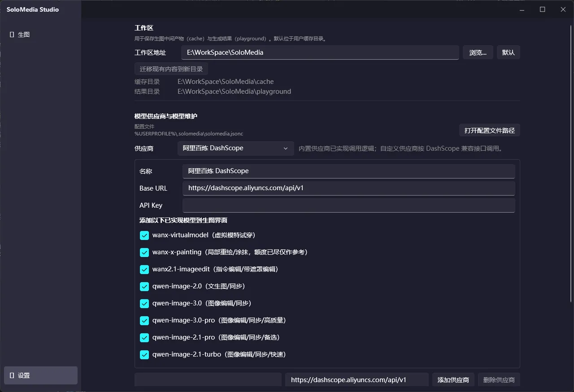Click 模型供应商与模型维护 heading
This screenshot has height=392, width=574.
pyautogui.click(x=166, y=116)
